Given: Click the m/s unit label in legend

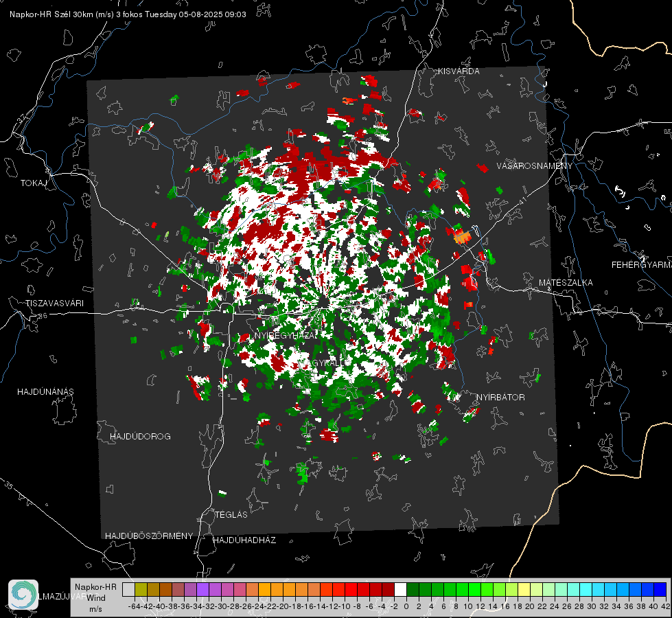Looking at the screenshot, I should point(95,609).
